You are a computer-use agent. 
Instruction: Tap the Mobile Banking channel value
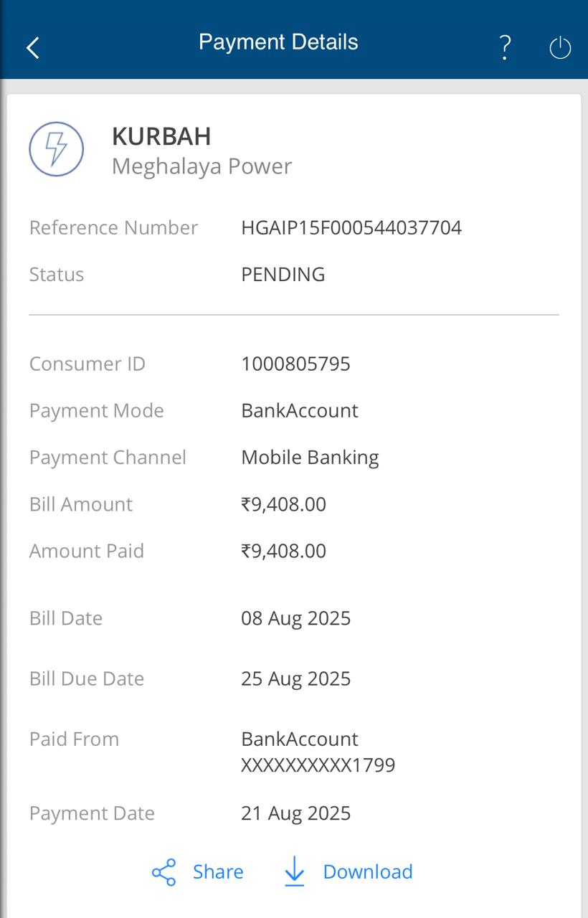click(x=310, y=458)
